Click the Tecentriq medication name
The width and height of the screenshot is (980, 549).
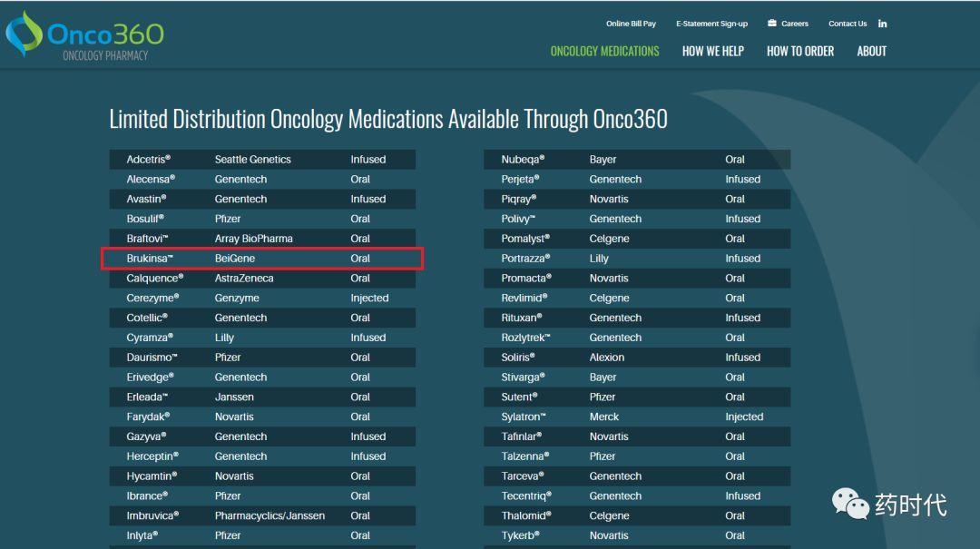click(526, 495)
